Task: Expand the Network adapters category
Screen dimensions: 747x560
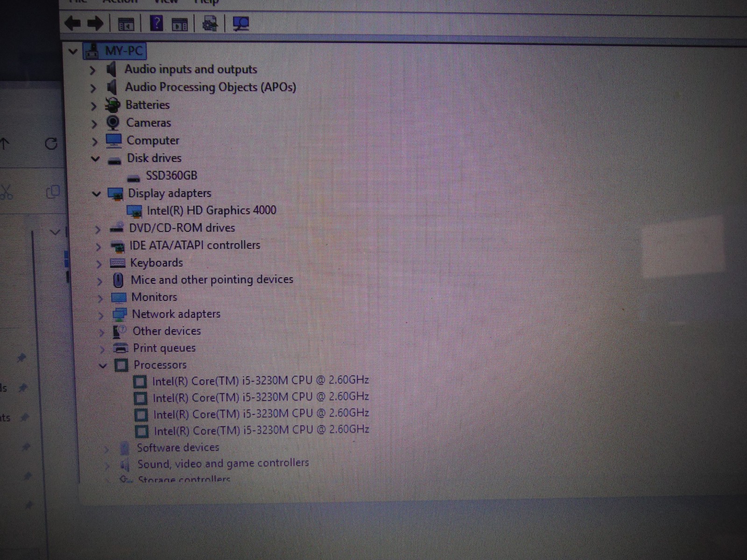Action: coord(101,315)
